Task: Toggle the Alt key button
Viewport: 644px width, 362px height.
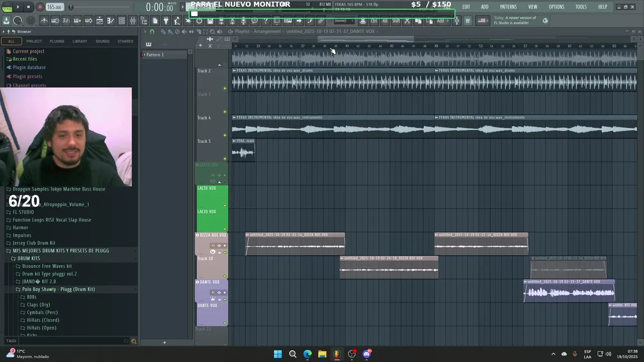Action: click(x=385, y=21)
